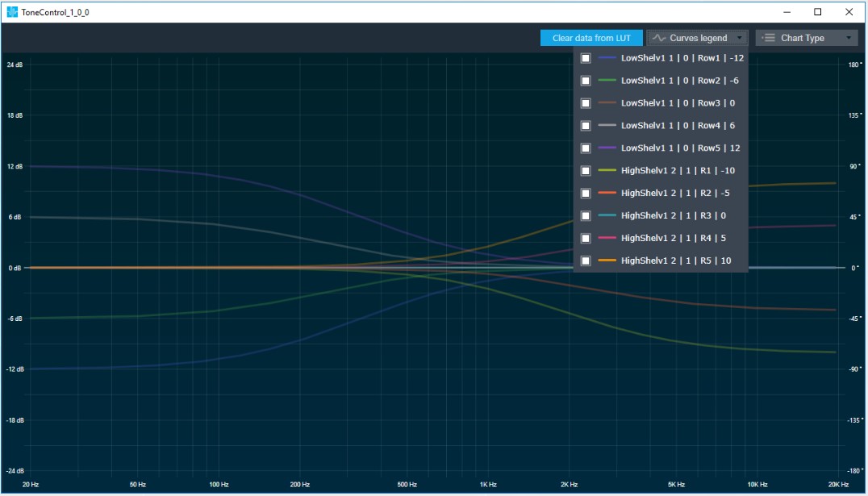This screenshot has height=496, width=868.
Task: Click the 1K Hz frequency label
Action: [488, 485]
